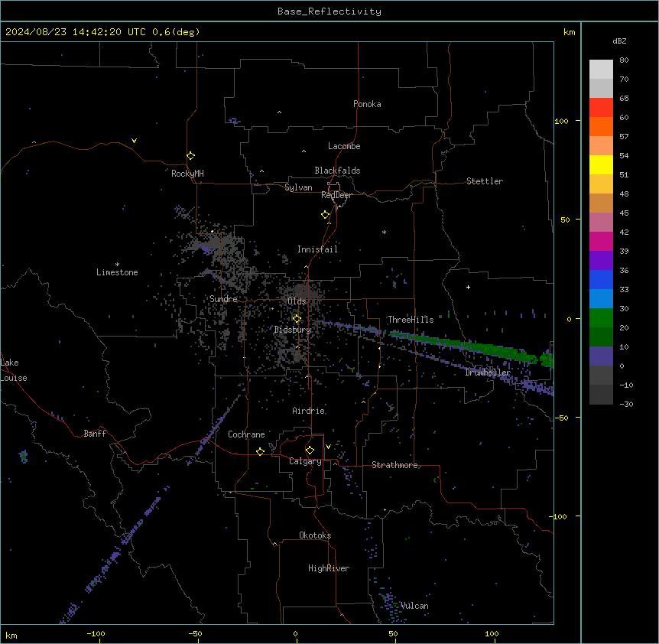Click the yellow diamond marker near Olds

point(297,319)
